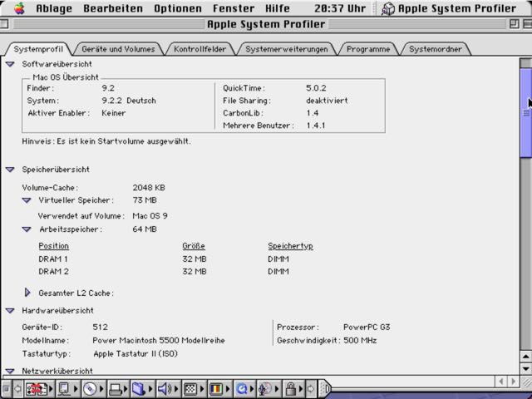Screen dimensions: 532x399
Task: Collapse the Virtueller Speicher details
Action: tap(27, 200)
